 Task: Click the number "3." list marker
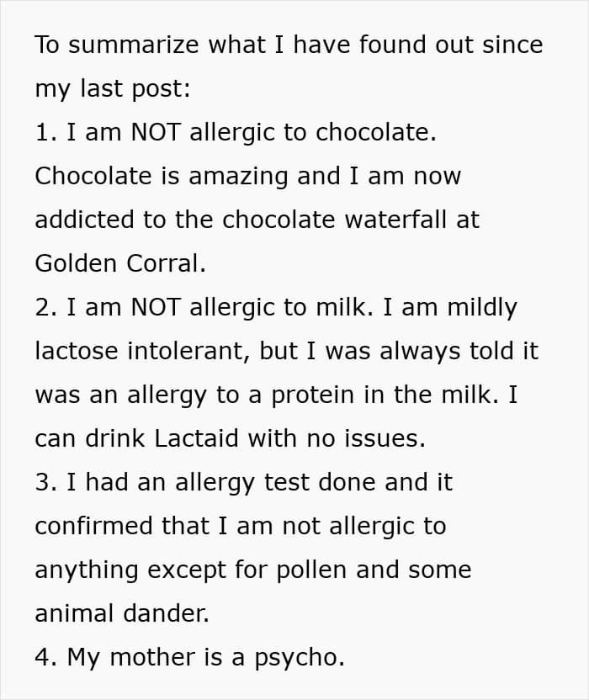tap(45, 482)
